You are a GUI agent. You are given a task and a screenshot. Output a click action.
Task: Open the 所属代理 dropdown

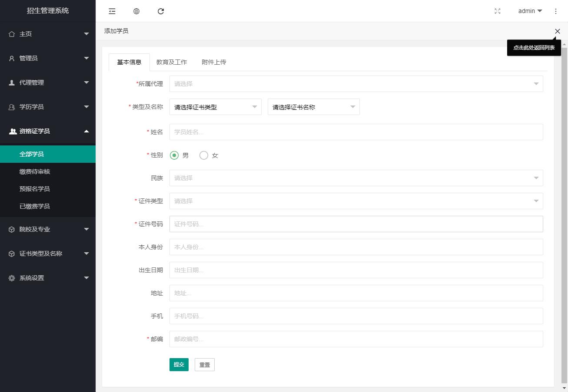[x=356, y=84]
